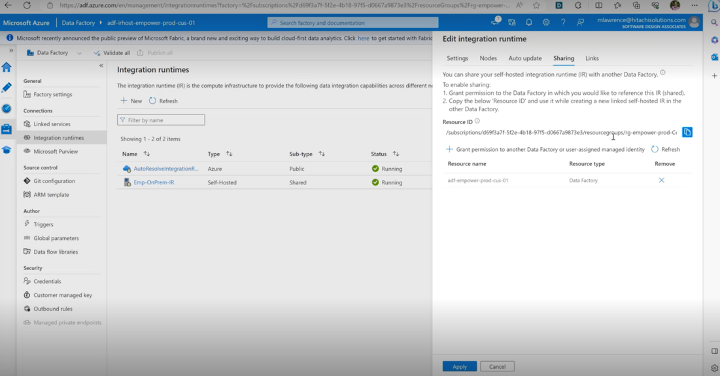
Task: Open help question mark icon
Action: (x=563, y=22)
